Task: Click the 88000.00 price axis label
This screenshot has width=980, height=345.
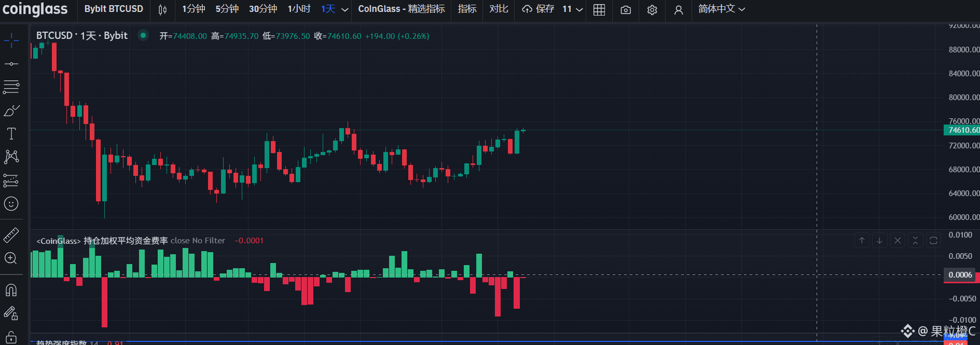Action: pyautogui.click(x=963, y=50)
